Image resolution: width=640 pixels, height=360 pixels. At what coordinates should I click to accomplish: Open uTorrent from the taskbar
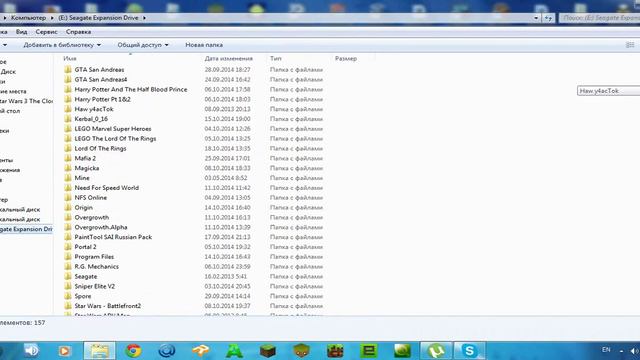point(436,351)
